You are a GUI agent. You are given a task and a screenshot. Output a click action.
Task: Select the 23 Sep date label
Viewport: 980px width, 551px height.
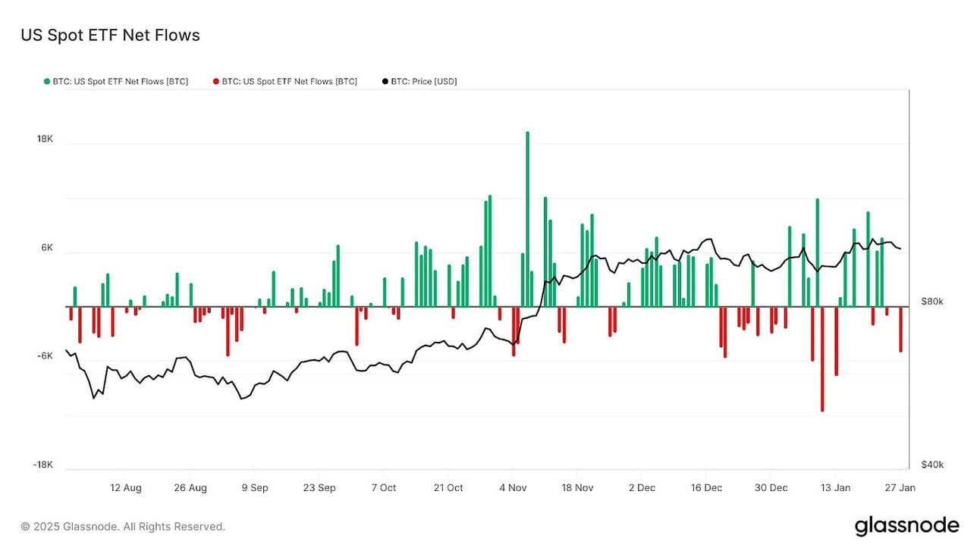pos(319,488)
